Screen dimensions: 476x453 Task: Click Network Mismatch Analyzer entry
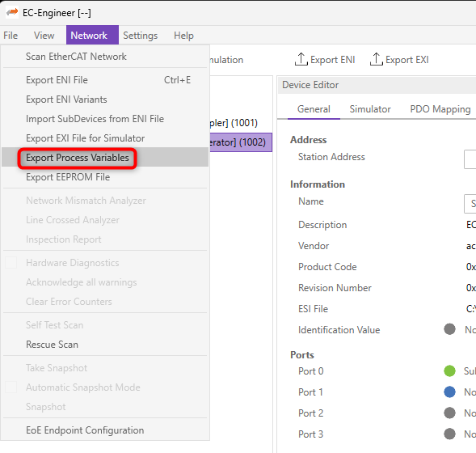click(x=105, y=201)
